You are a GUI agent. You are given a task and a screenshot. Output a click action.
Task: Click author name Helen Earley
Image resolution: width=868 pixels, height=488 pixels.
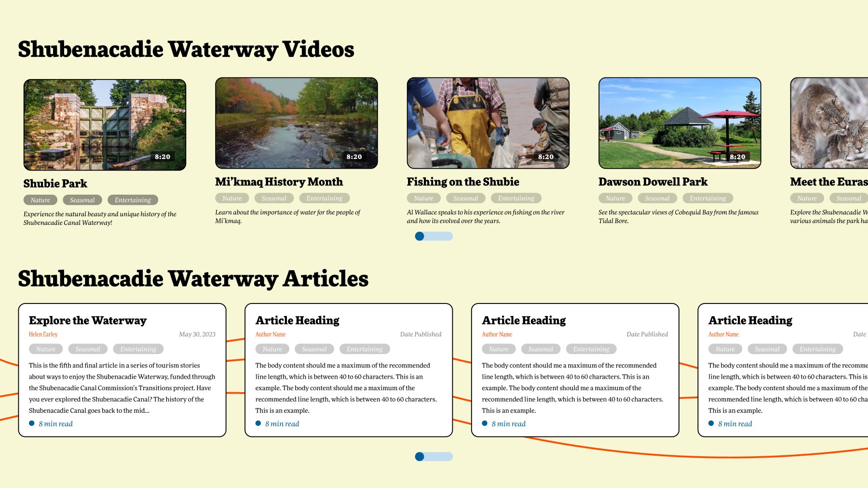pos(43,334)
